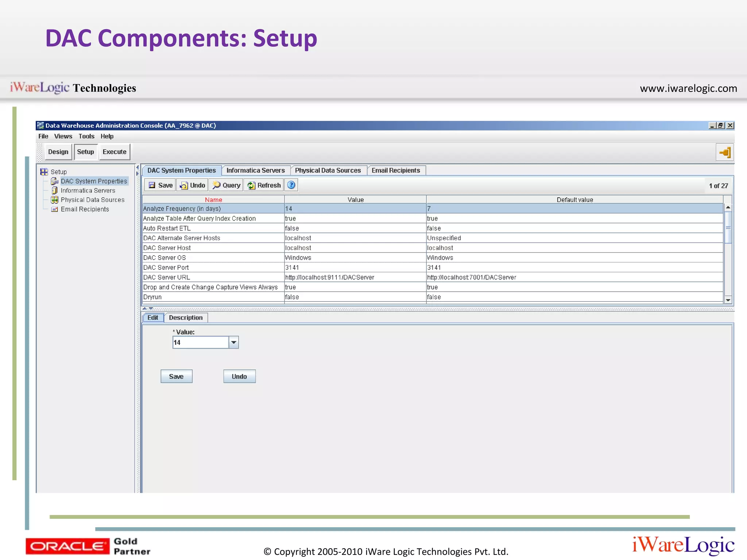747x560 pixels.
Task: Select the DAC Server Host row
Action: tap(433, 248)
